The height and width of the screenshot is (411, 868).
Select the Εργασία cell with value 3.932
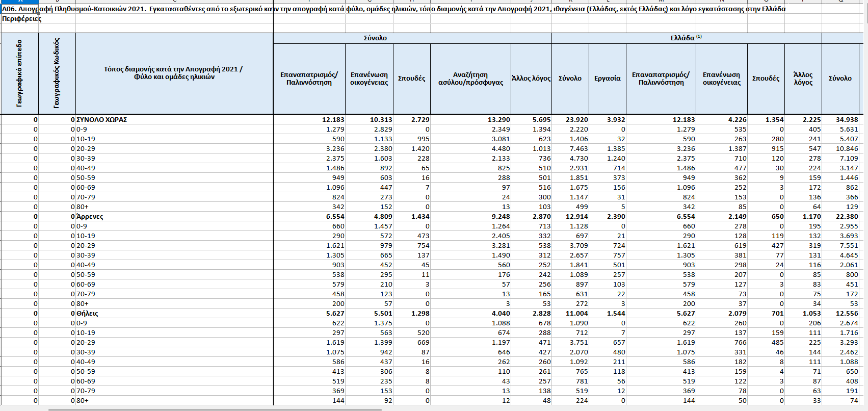pyautogui.click(x=608, y=120)
